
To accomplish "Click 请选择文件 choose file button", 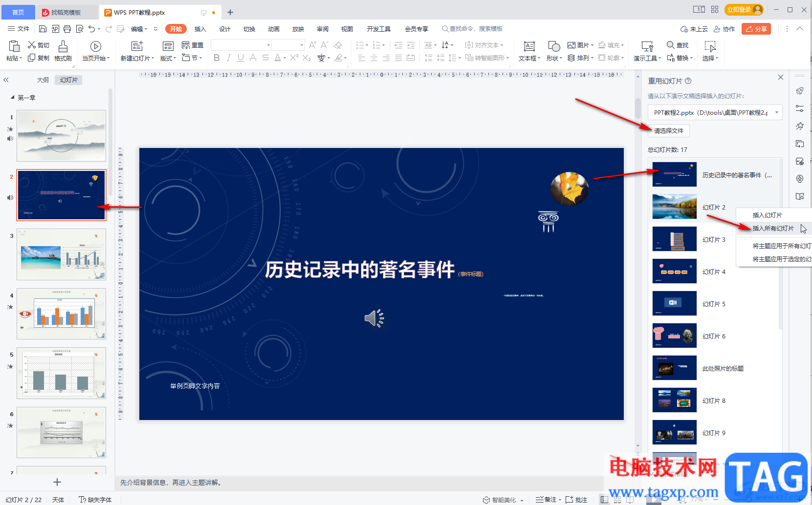I will (669, 131).
